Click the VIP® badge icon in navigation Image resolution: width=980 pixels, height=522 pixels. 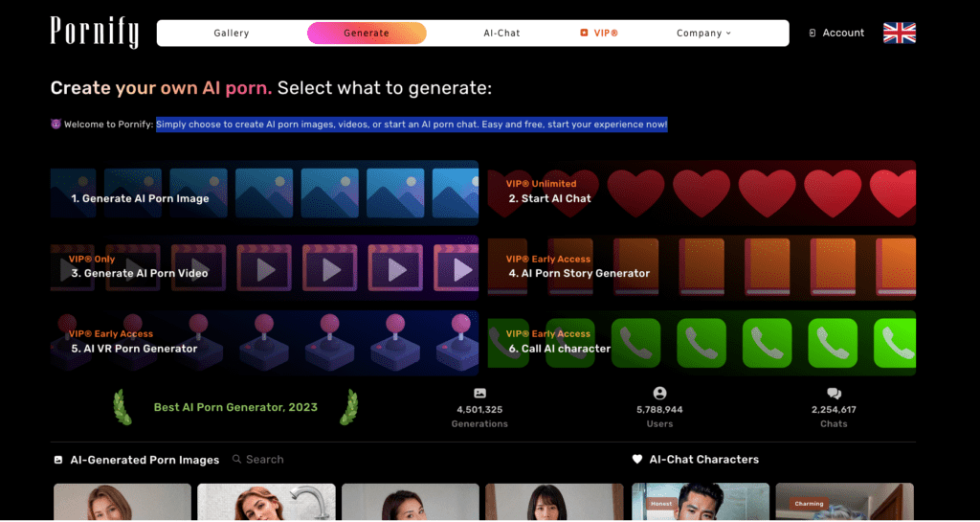pos(584,34)
